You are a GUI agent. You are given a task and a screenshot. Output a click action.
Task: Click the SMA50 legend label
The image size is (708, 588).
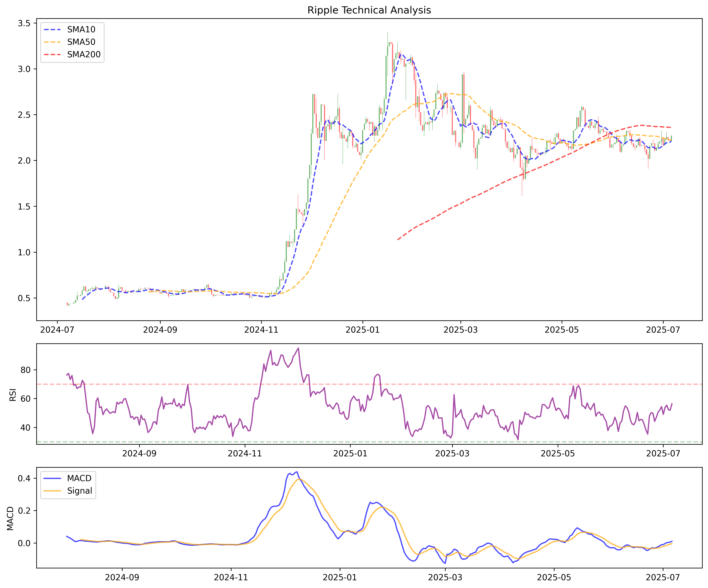coord(81,42)
